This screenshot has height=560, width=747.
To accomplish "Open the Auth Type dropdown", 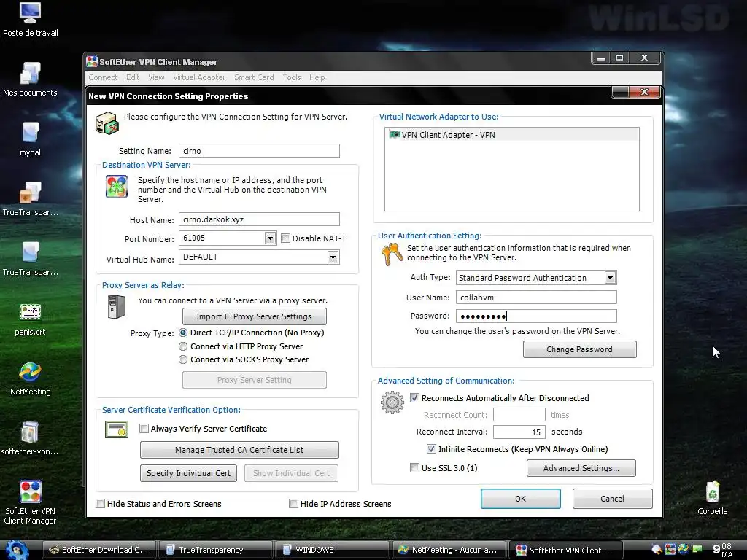I will tap(611, 278).
